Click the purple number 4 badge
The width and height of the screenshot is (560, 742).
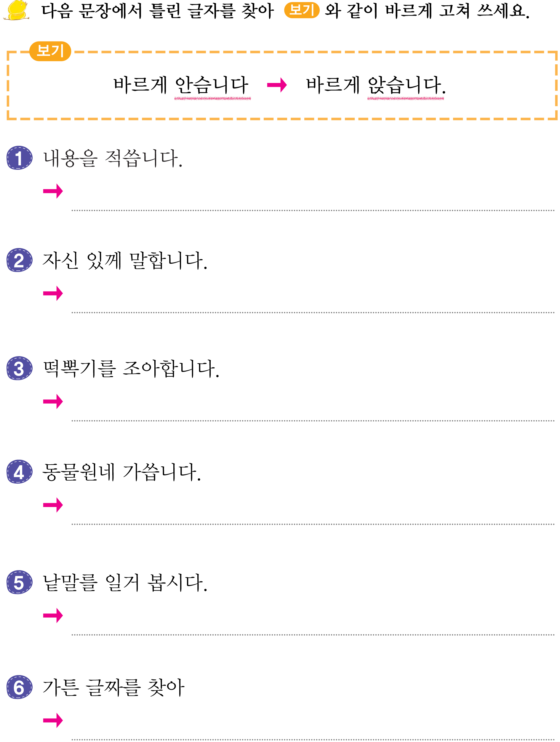[20, 471]
